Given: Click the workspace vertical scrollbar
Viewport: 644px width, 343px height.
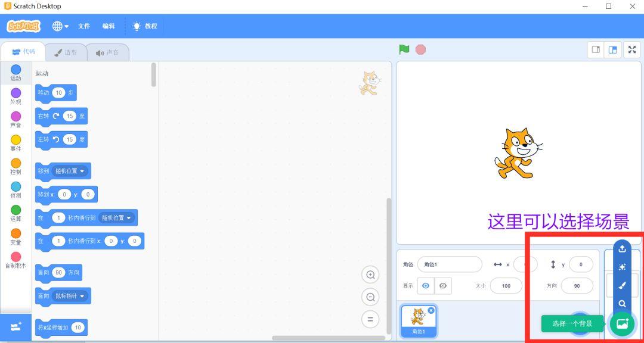Looking at the screenshot, I should click(389, 266).
